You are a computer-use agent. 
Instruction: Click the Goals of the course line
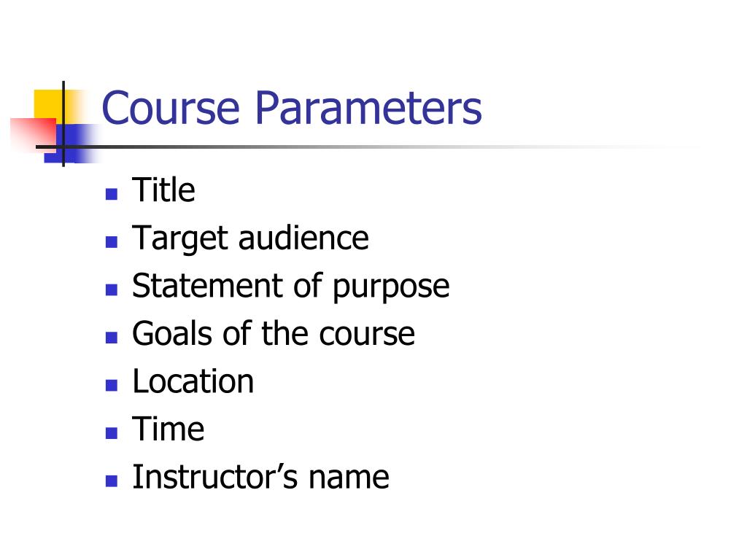pos(274,332)
